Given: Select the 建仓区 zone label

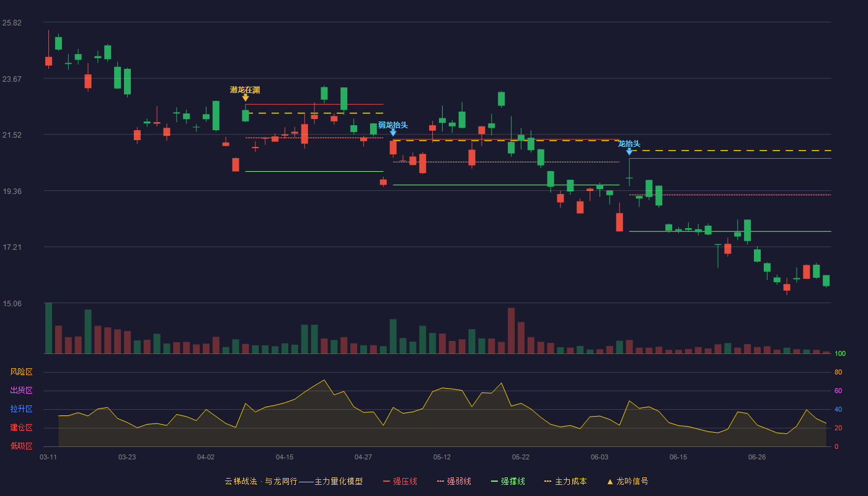Looking at the screenshot, I should pos(21,428).
